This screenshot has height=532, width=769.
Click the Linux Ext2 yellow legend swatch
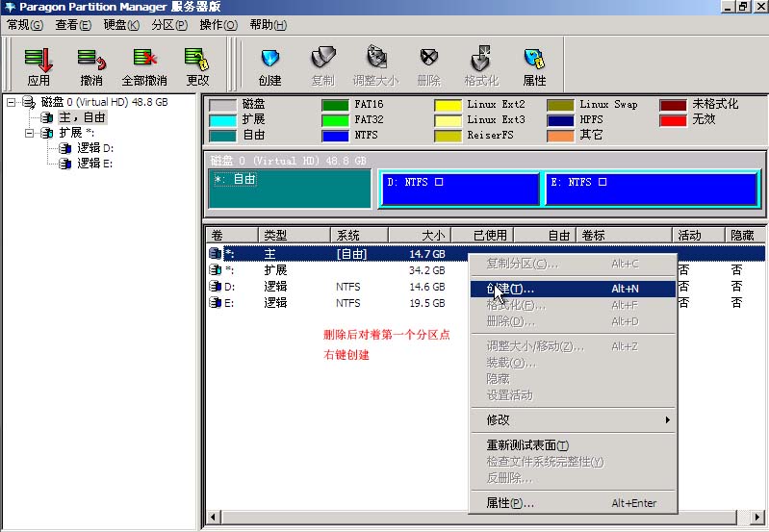coord(448,105)
